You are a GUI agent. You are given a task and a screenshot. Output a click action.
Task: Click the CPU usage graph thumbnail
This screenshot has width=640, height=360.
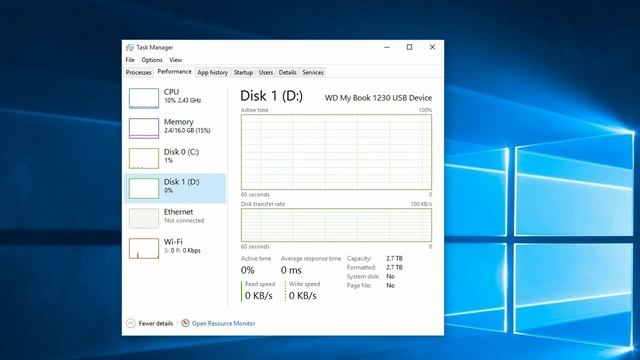click(x=144, y=98)
